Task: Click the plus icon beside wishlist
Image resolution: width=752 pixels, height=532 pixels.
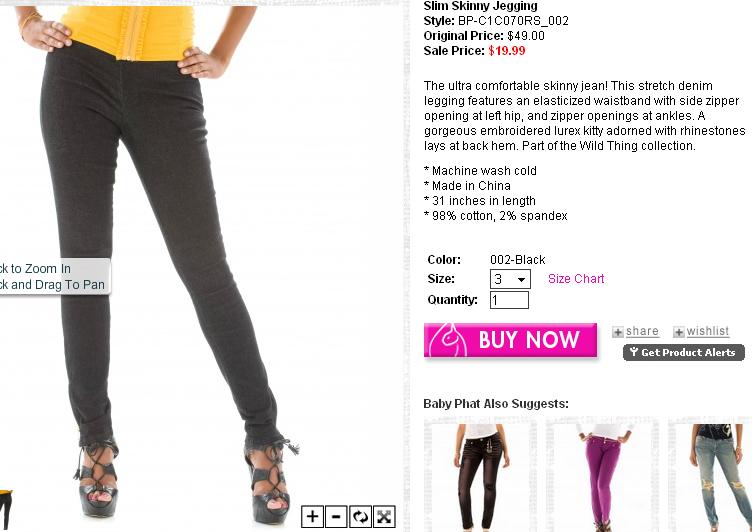Action: point(679,332)
